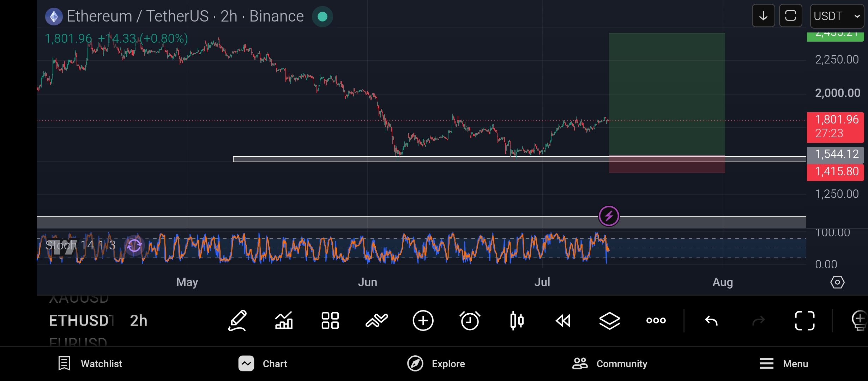This screenshot has height=381, width=868.
Task: Toggle the chart snapshot frame button
Action: [x=790, y=16]
